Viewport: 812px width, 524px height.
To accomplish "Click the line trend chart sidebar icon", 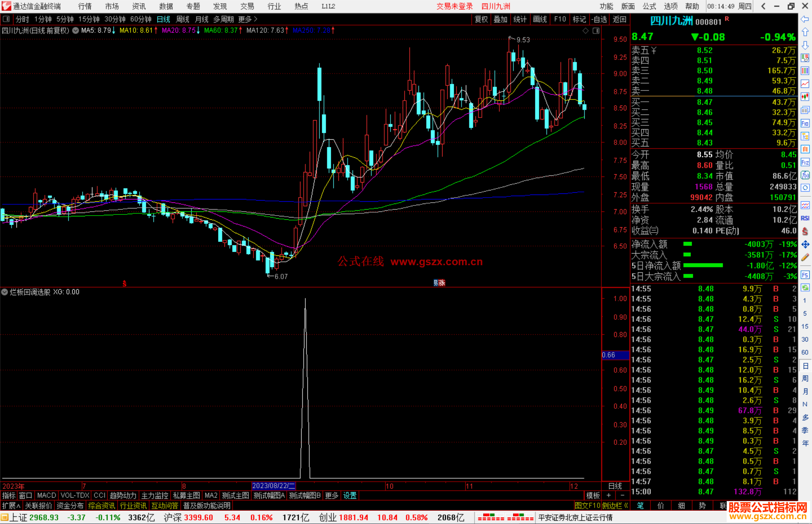I will coord(805,84).
